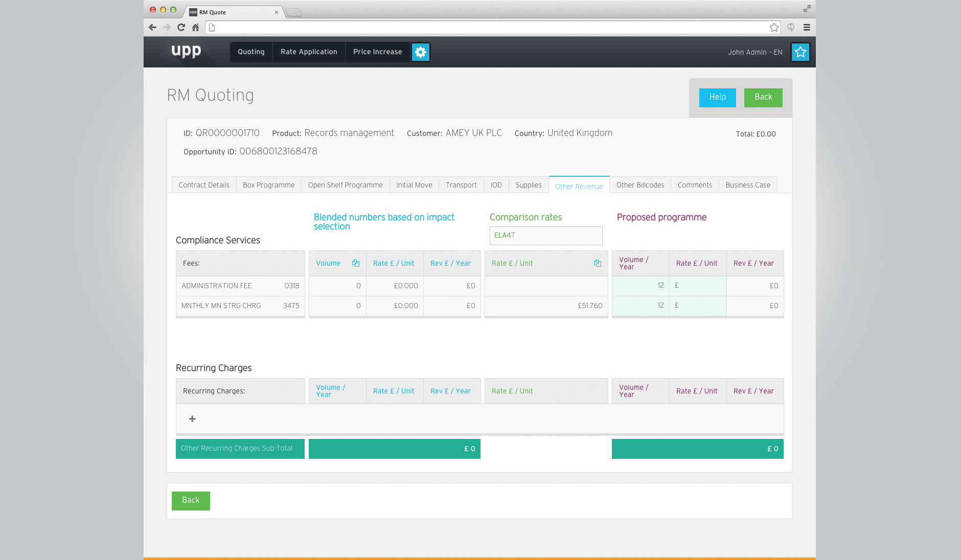Image resolution: width=961 pixels, height=560 pixels.
Task: Open the browser hamburger menu
Action: [807, 28]
